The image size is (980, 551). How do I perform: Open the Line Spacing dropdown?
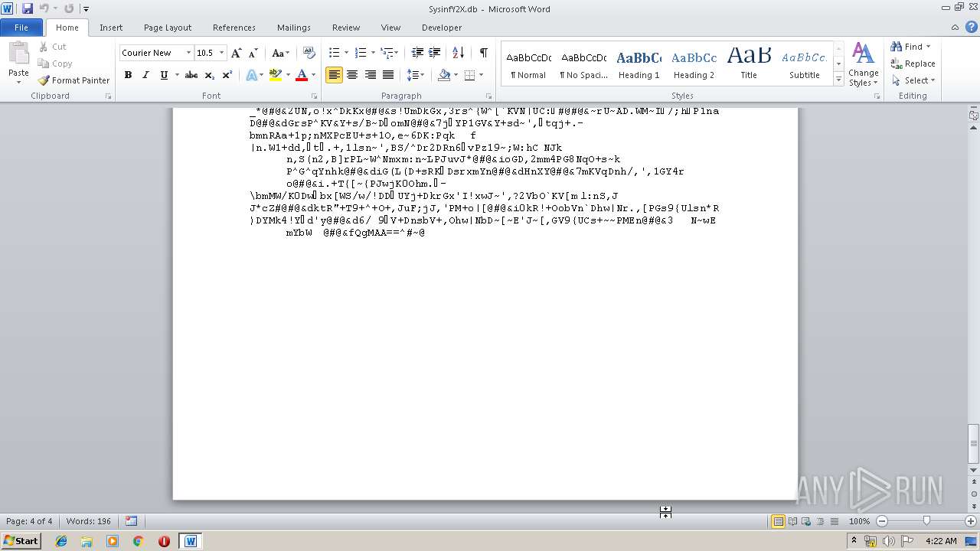click(415, 75)
